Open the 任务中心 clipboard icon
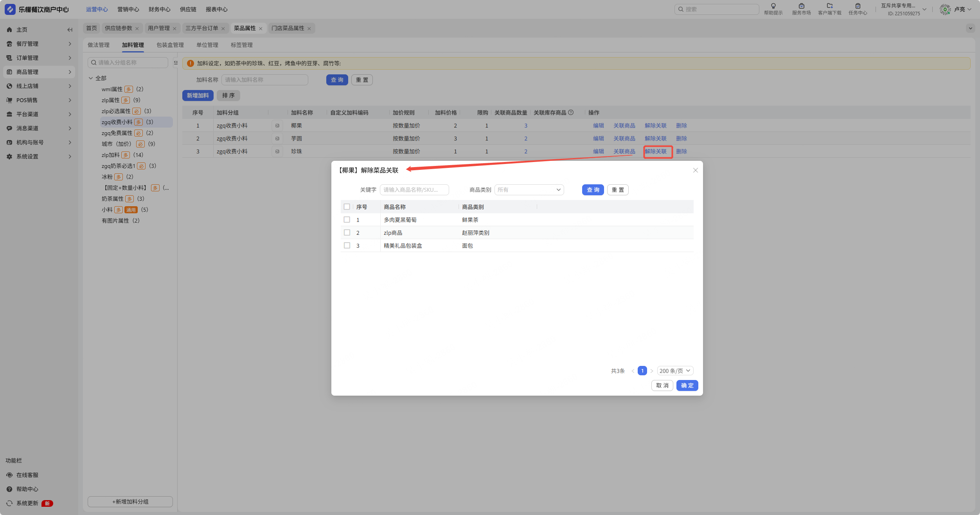 pyautogui.click(x=858, y=6)
